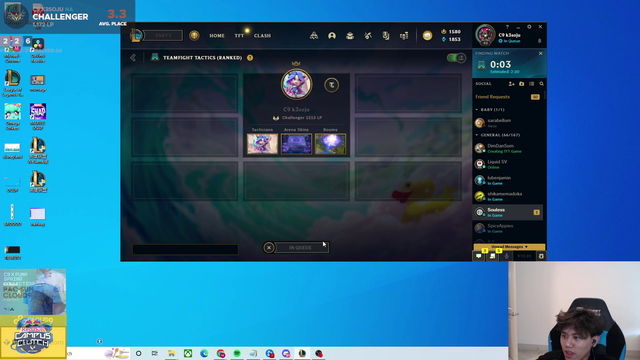The height and width of the screenshot is (360, 640).
Task: Go to the TFT tab
Action: pos(239,36)
